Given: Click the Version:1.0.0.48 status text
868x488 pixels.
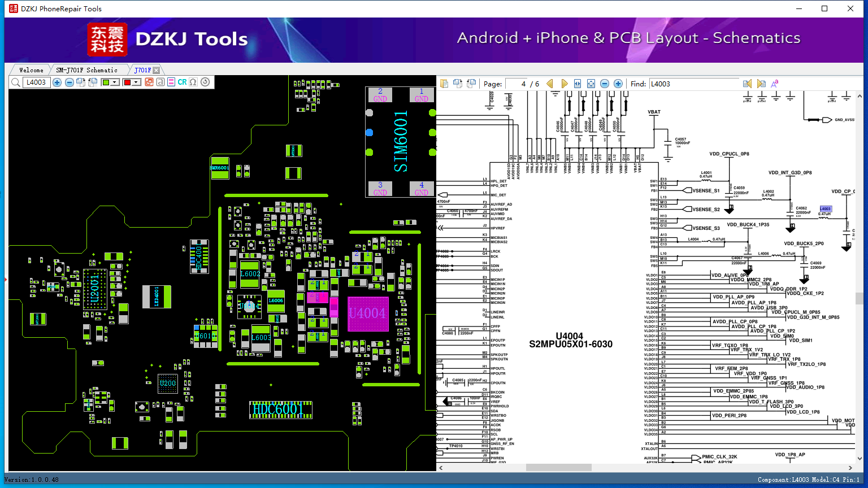Looking at the screenshot, I should coord(32,480).
